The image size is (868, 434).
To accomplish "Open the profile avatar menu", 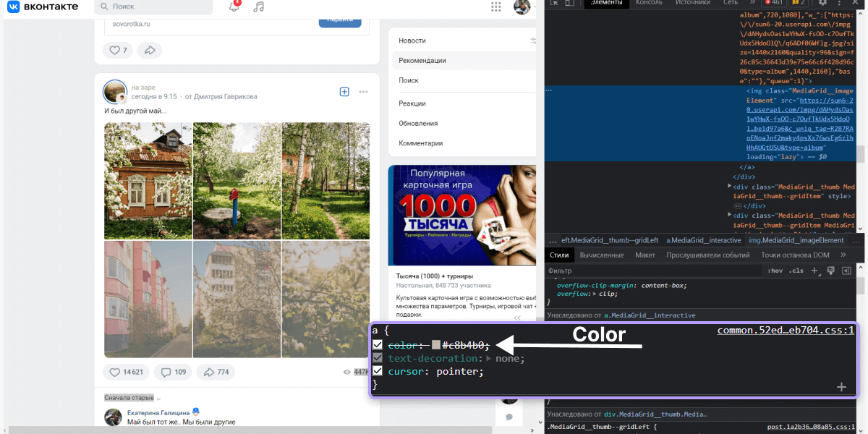I will pyautogui.click(x=522, y=7).
